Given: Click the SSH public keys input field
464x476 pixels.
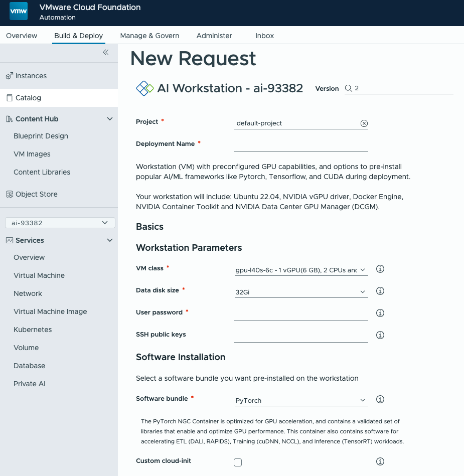Looking at the screenshot, I should (x=300, y=337).
